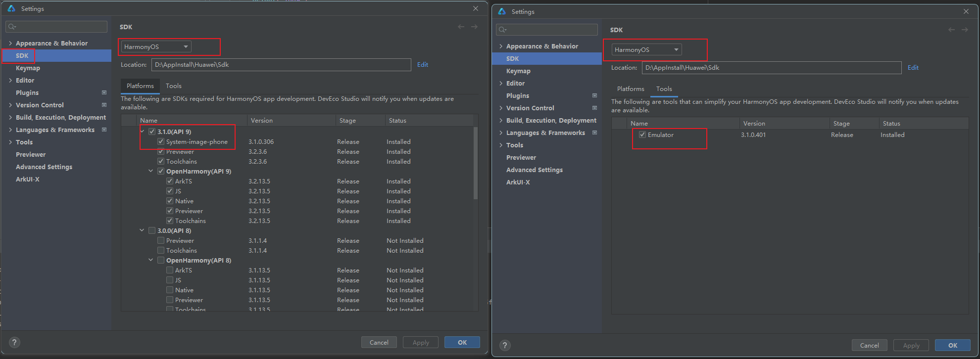The image size is (980, 359).
Task: Switch to Tools tab in left window
Action: pos(173,86)
